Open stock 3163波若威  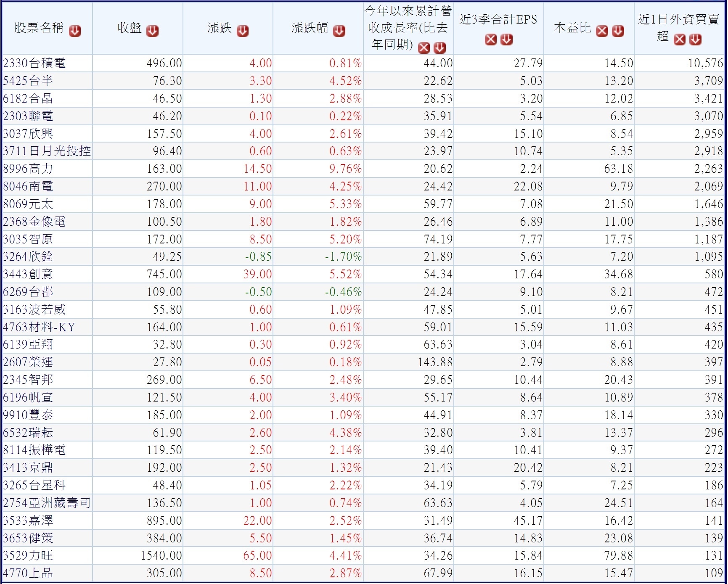34,309
